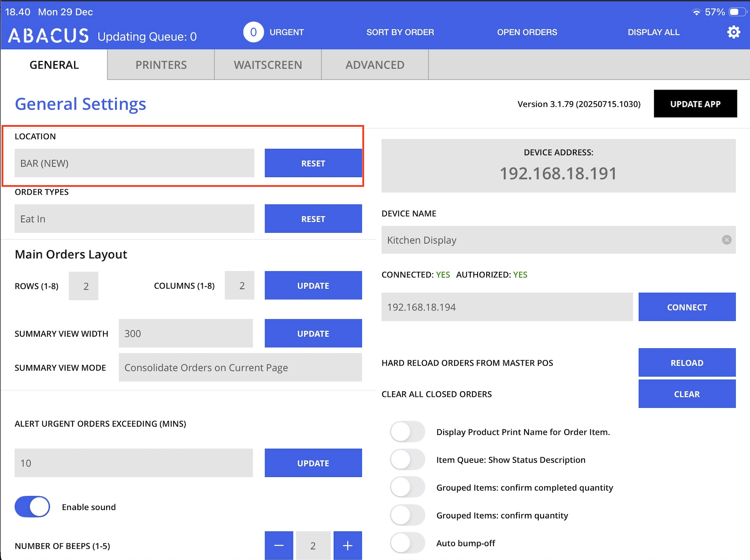Increase number of beeps with plus button
This screenshot has height=560, width=750.
tap(347, 545)
